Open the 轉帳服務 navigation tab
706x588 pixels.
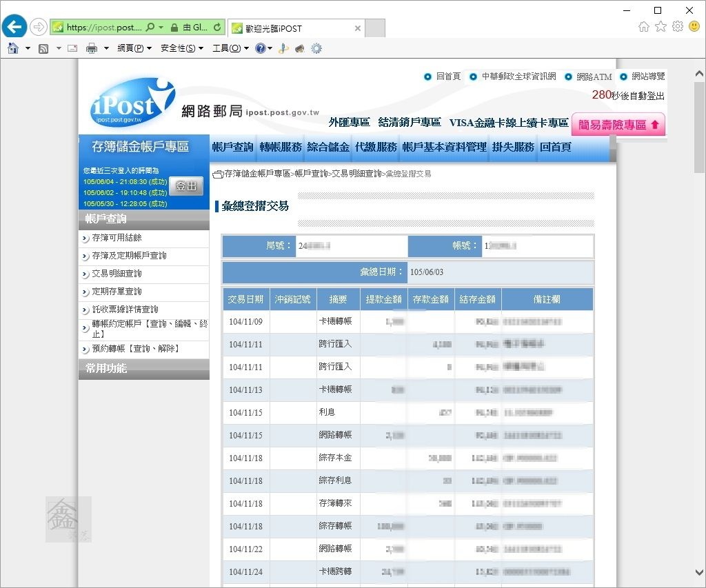coord(281,148)
